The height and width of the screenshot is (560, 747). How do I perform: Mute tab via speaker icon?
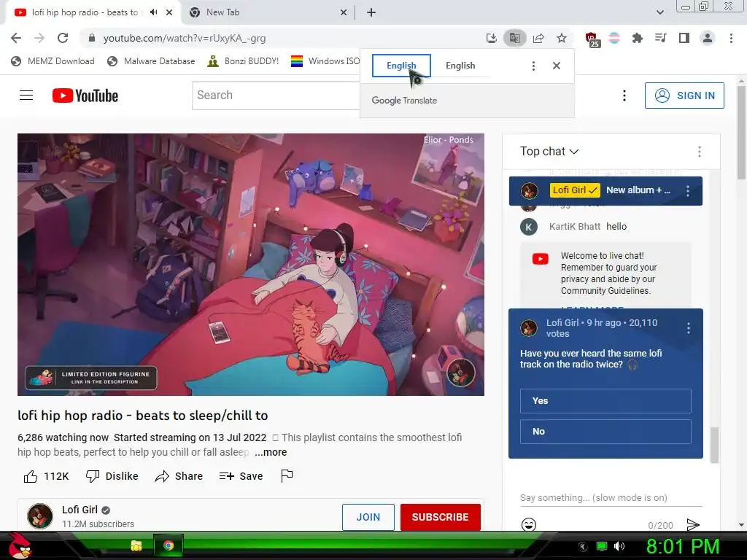(153, 12)
